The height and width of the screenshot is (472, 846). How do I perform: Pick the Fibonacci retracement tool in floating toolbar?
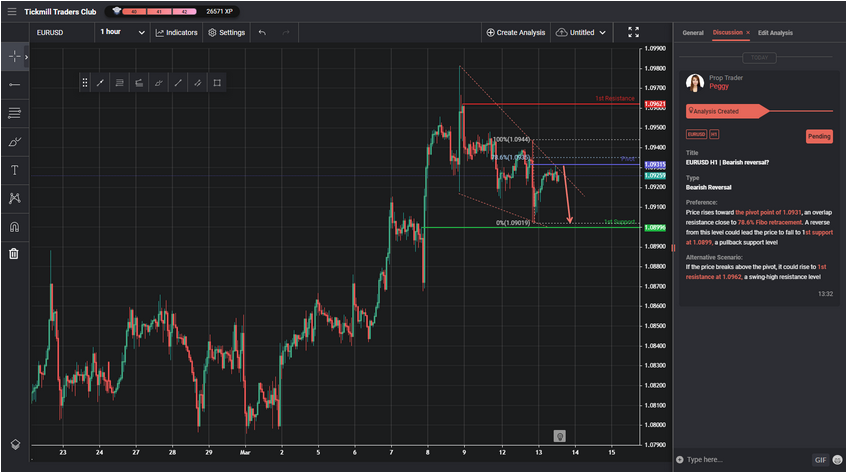coord(119,83)
